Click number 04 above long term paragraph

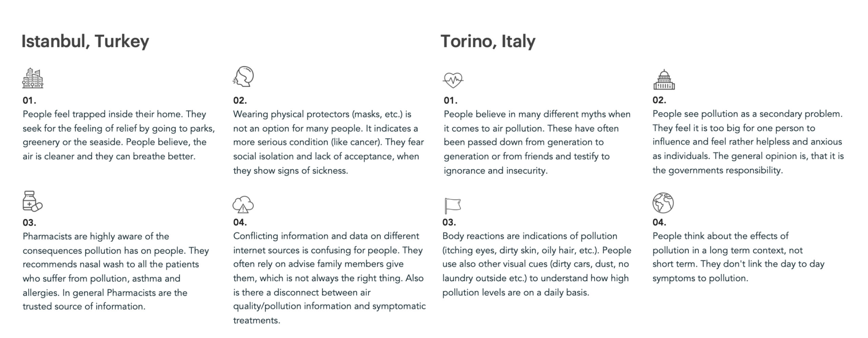(659, 223)
